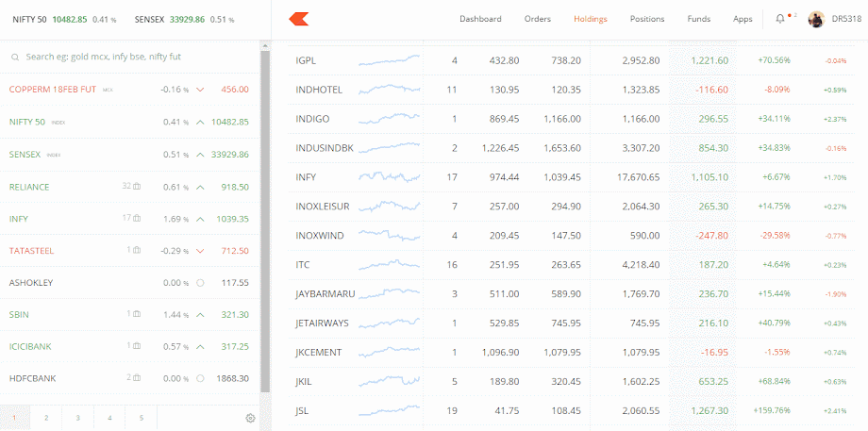
Task: Click the INOXWIND sparkline chart
Action: (389, 235)
